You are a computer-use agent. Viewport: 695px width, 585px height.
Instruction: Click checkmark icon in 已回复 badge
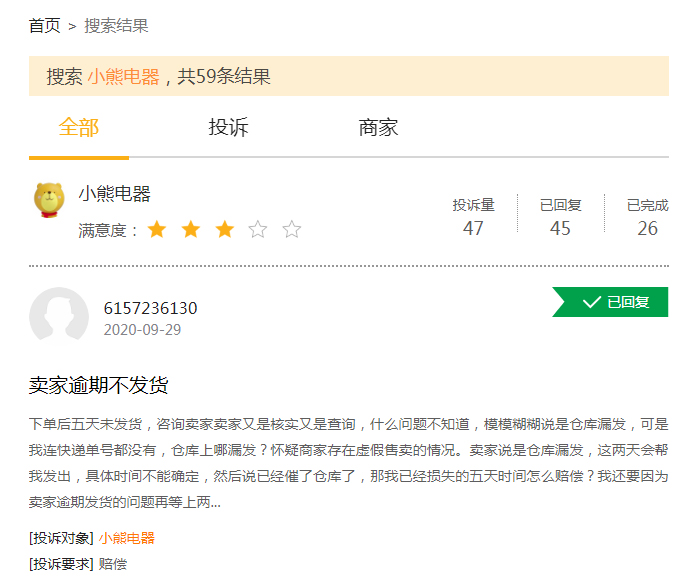(x=591, y=302)
